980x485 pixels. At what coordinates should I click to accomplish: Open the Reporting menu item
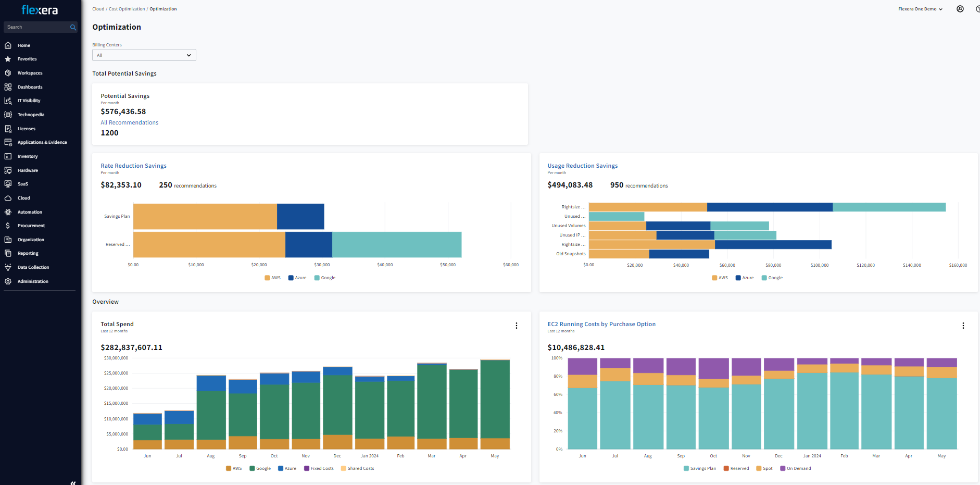click(x=28, y=253)
